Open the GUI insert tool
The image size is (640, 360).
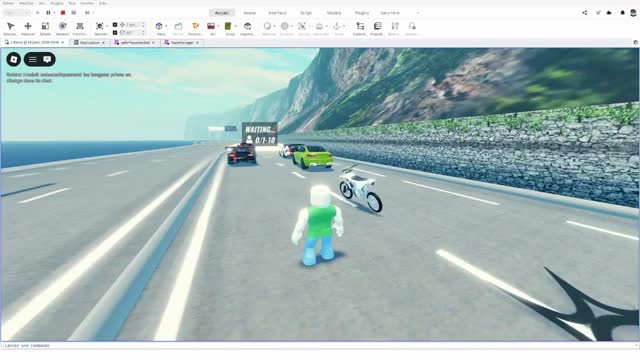[211, 27]
